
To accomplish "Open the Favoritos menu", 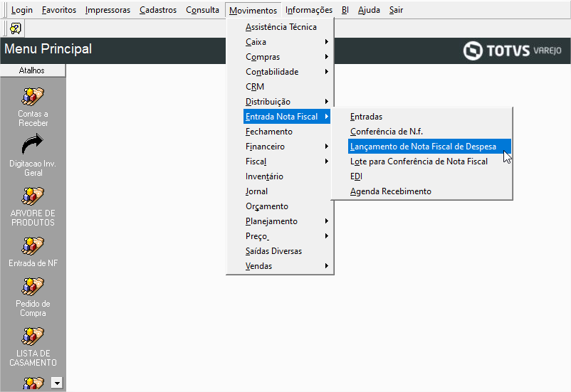I will click(59, 10).
